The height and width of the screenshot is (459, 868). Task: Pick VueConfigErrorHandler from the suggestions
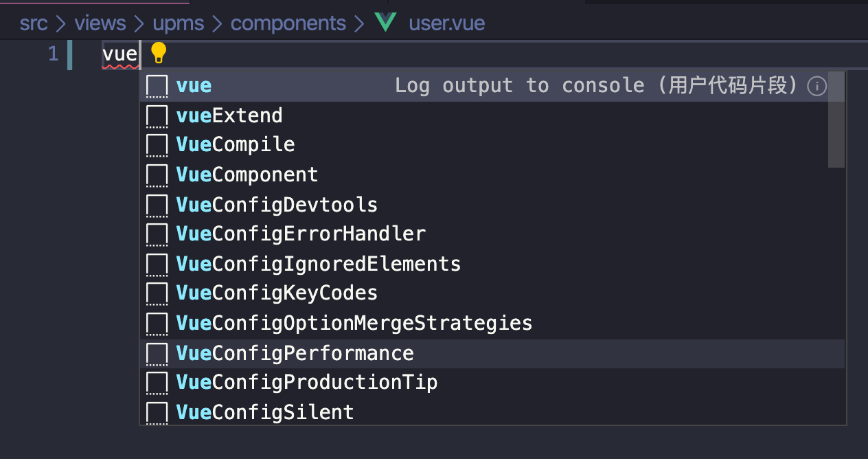point(301,234)
